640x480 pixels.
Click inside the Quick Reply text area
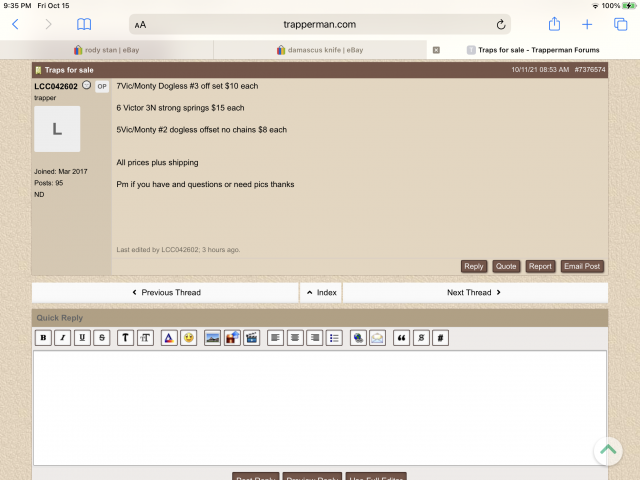[320, 405]
